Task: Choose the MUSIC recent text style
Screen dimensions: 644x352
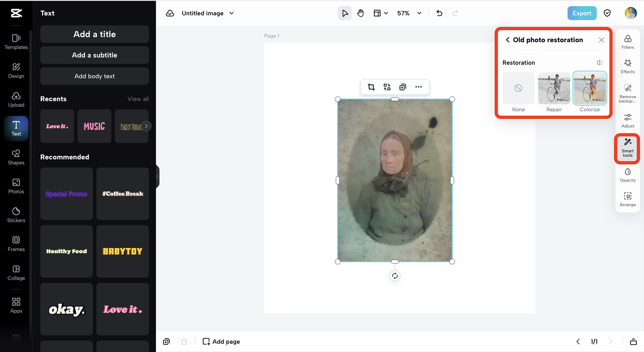Action: tap(94, 126)
